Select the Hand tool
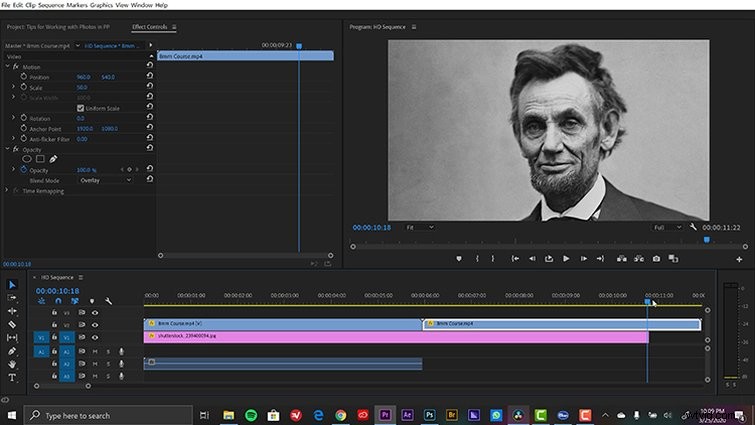 click(12, 364)
